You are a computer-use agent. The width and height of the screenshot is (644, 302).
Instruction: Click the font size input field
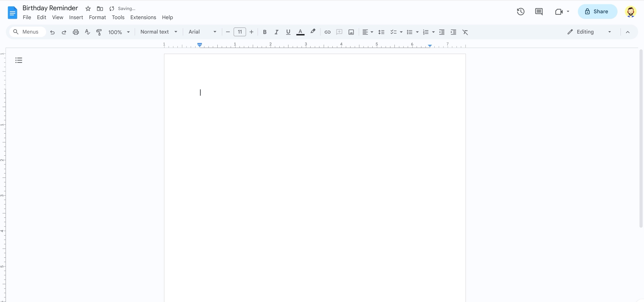[x=240, y=32]
